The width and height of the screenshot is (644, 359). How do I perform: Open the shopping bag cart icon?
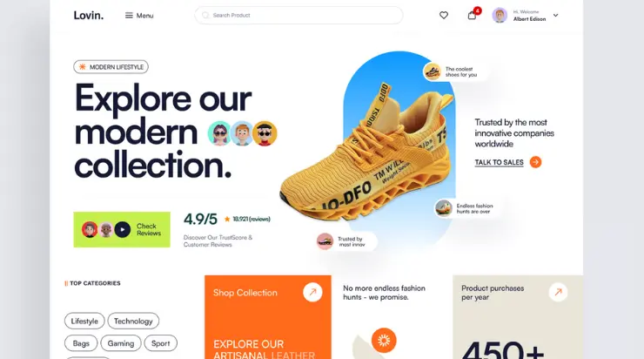pos(472,15)
